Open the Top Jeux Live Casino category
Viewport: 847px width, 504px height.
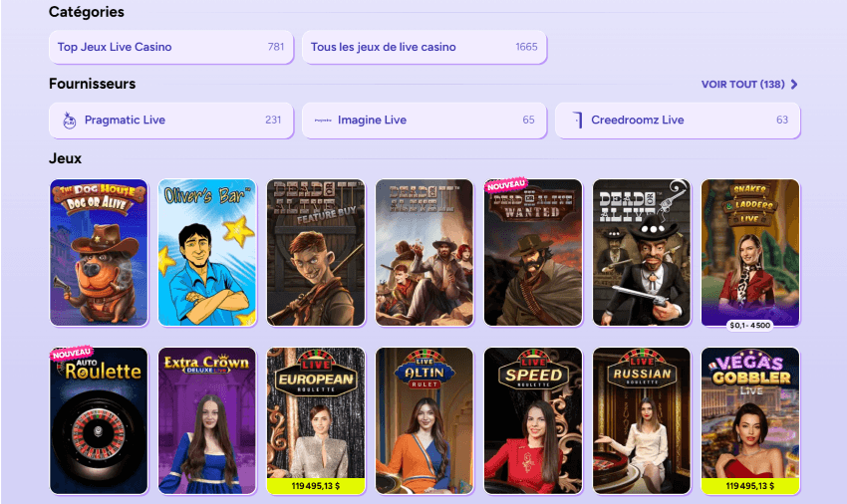click(170, 47)
